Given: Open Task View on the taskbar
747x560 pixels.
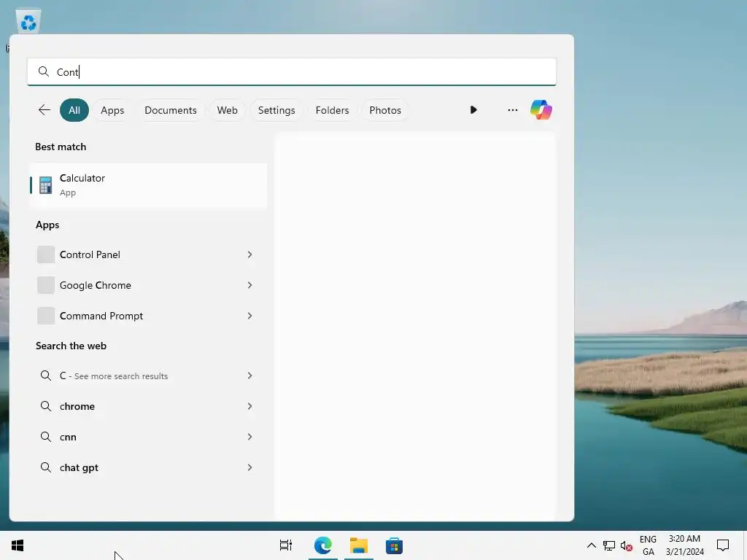Looking at the screenshot, I should (x=286, y=545).
